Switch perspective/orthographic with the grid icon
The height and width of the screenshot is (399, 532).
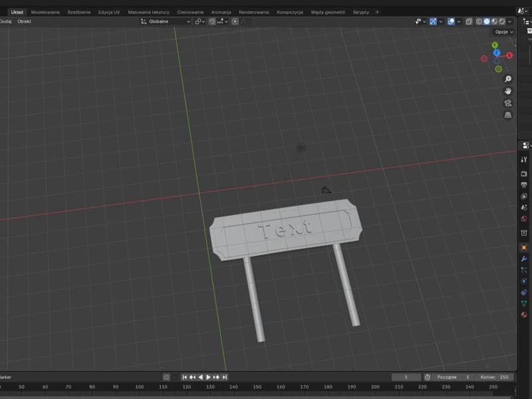[x=508, y=115]
